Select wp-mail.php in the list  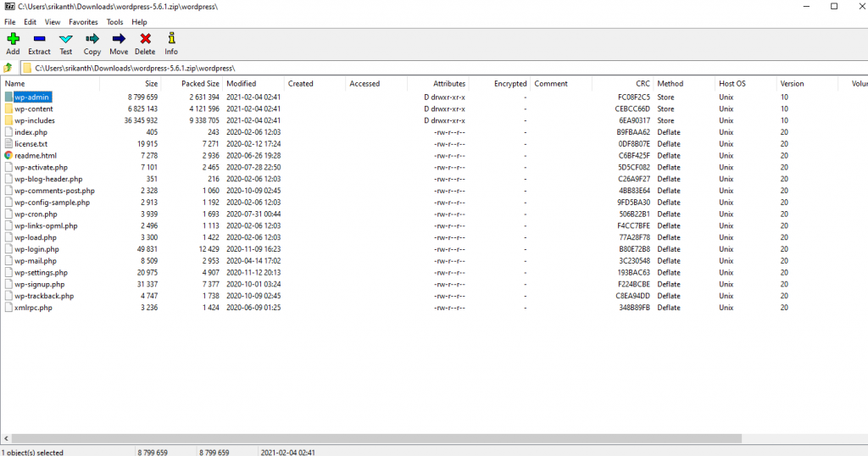[36, 261]
